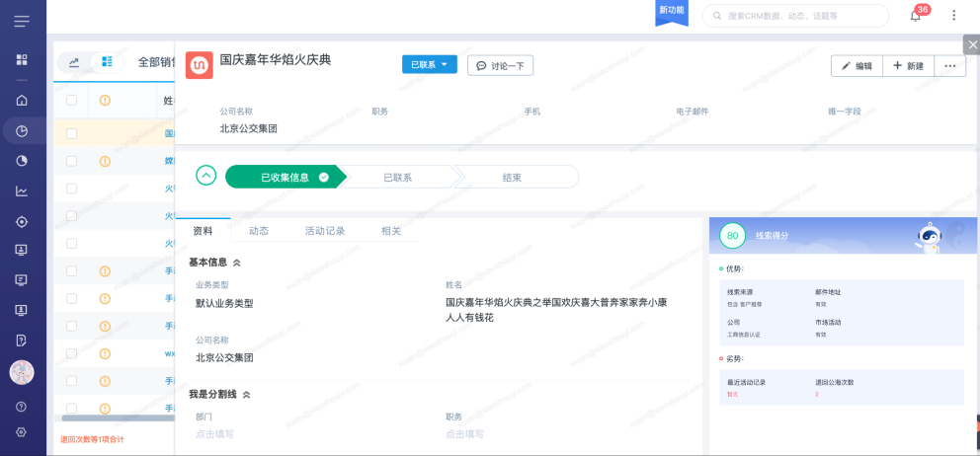
Task: Switch to the 相关 tab
Action: point(391,231)
